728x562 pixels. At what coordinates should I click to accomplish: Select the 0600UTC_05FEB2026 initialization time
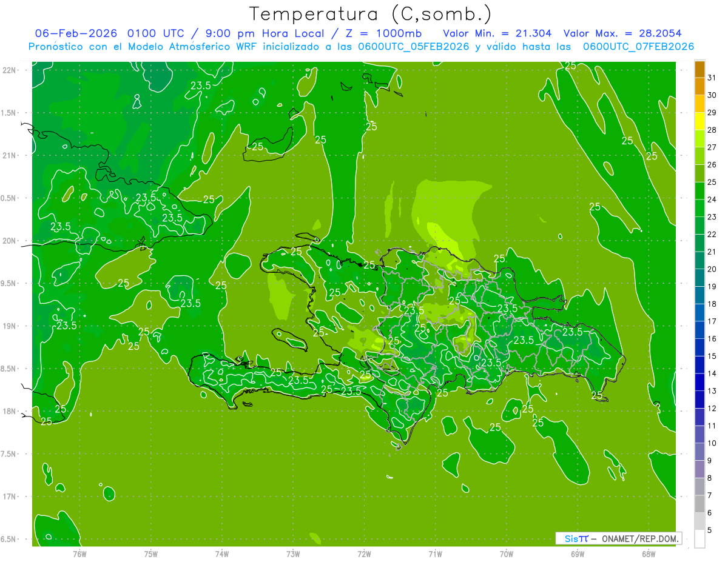click(x=413, y=47)
